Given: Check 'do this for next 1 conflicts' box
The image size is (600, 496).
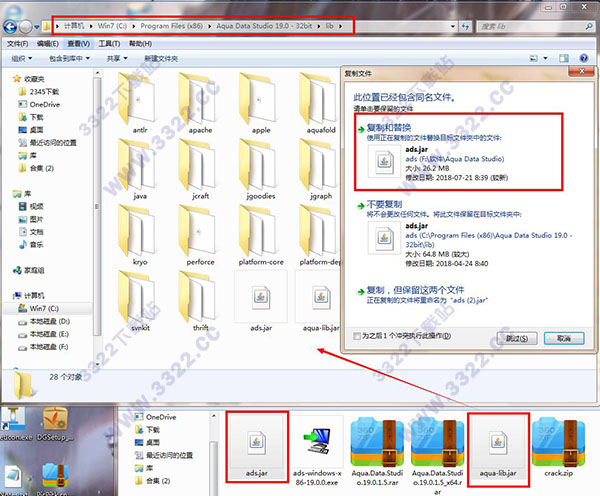Looking at the screenshot, I should tap(357, 336).
